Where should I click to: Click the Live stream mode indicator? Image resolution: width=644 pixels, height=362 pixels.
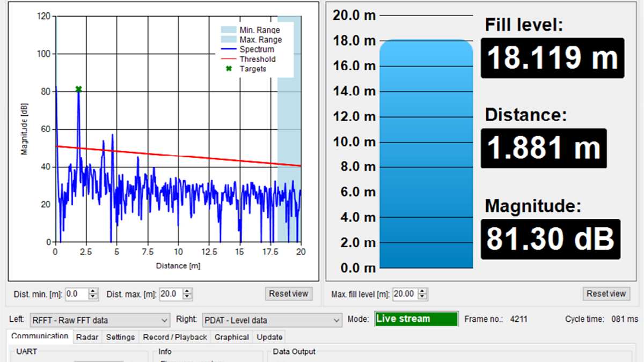pos(416,319)
